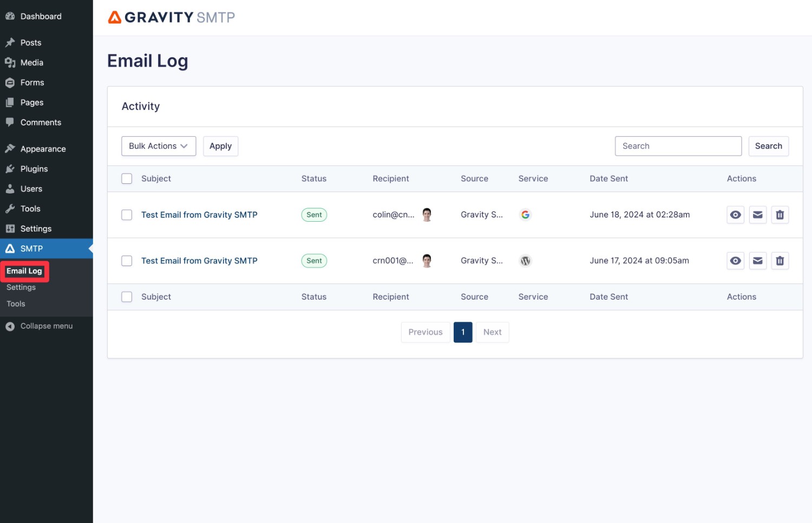The height and width of the screenshot is (523, 812).
Task: Open the Forms menu item
Action: (x=47, y=83)
